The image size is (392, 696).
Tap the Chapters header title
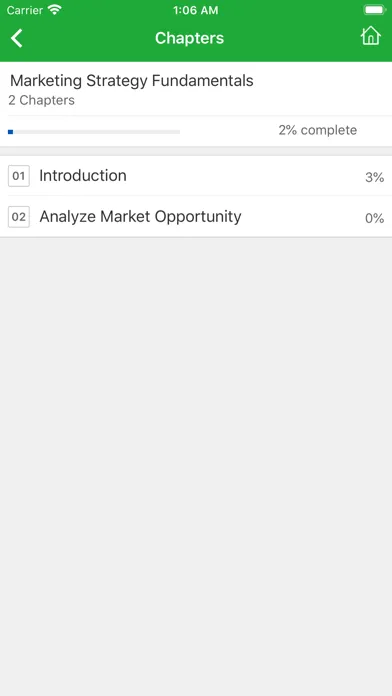190,38
